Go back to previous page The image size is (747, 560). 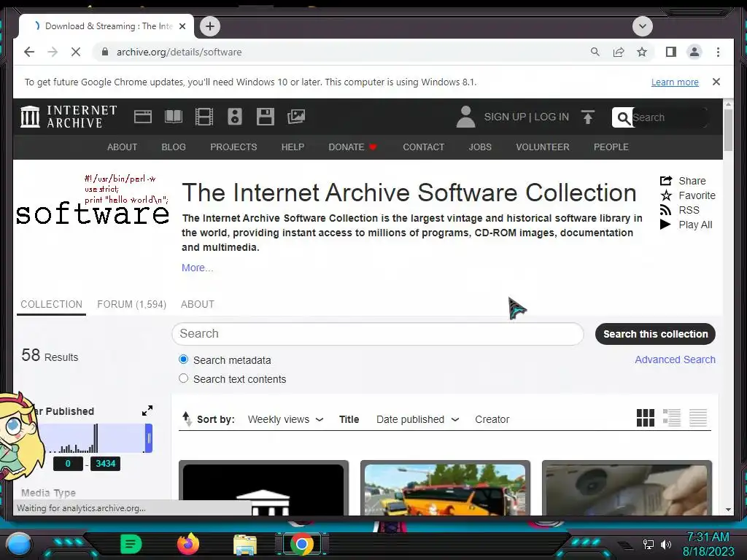pos(29,52)
